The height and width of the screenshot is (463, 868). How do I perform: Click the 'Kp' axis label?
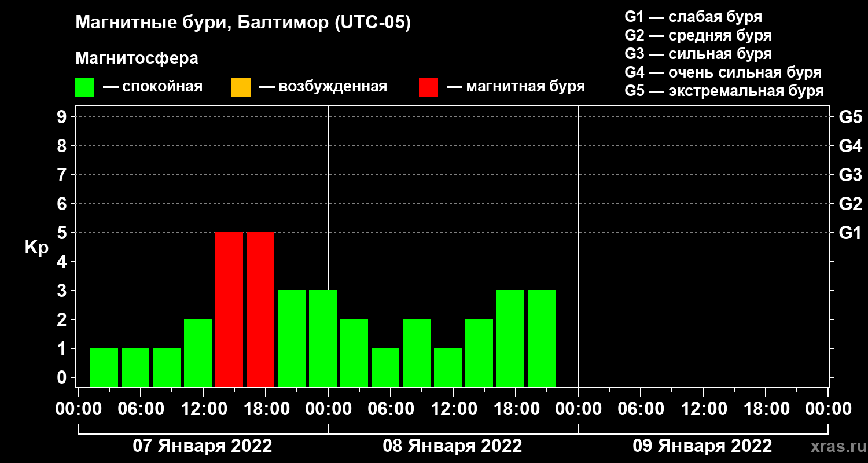coord(37,248)
